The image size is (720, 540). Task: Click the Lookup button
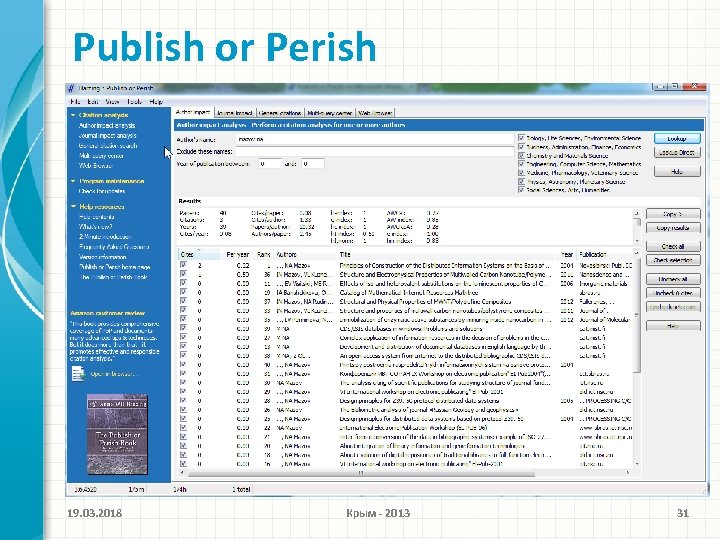[x=677, y=139]
